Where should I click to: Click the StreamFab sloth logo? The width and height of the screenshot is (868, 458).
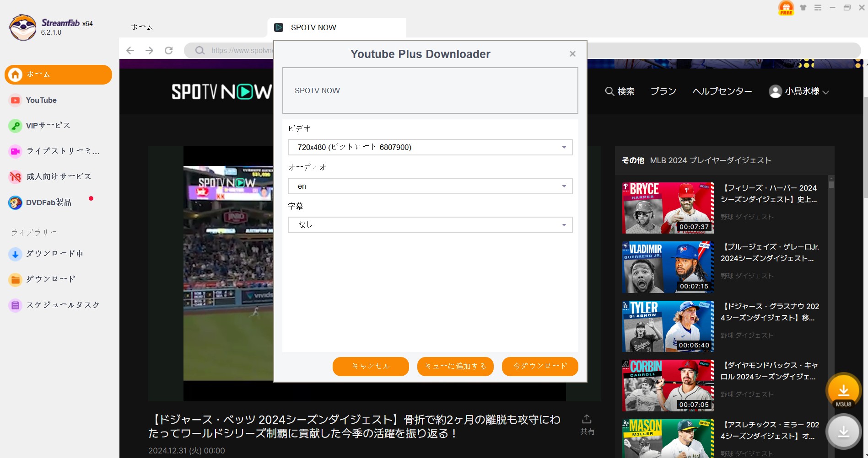coord(22,27)
